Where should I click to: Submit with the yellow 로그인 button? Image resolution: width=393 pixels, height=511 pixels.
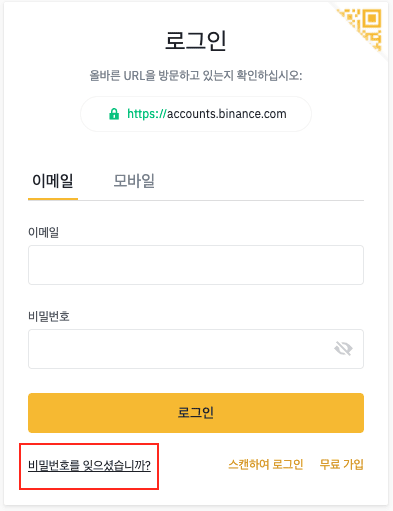point(196,413)
